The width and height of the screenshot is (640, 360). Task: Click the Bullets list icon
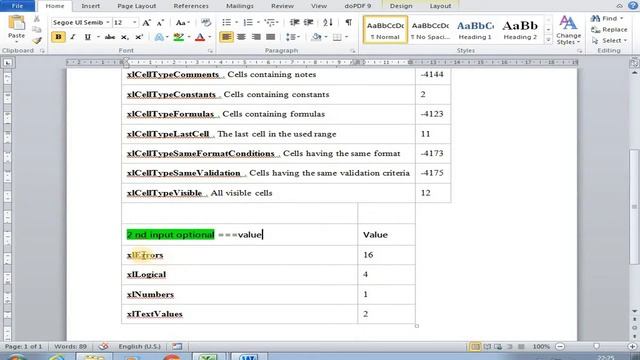click(227, 22)
